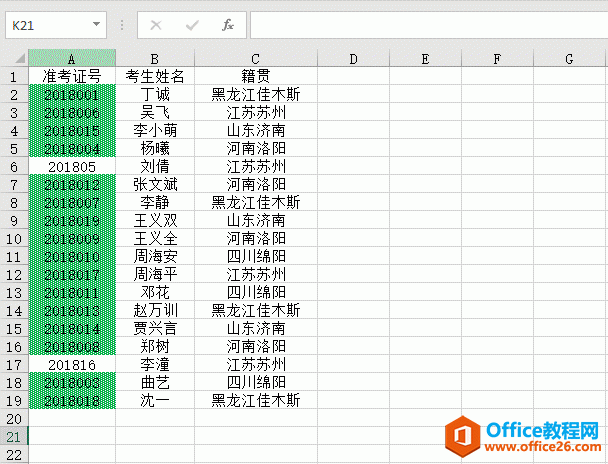
Task: Click the name cell 赵万训
Action: point(155,310)
